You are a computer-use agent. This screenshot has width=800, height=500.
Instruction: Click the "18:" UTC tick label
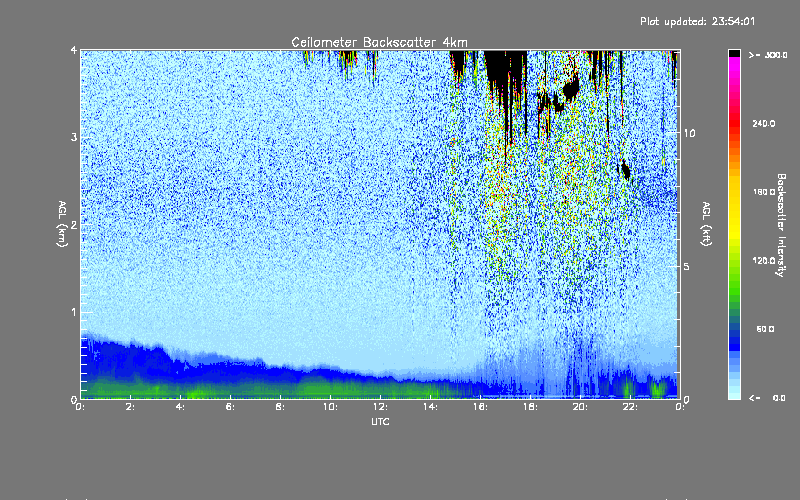point(530,407)
